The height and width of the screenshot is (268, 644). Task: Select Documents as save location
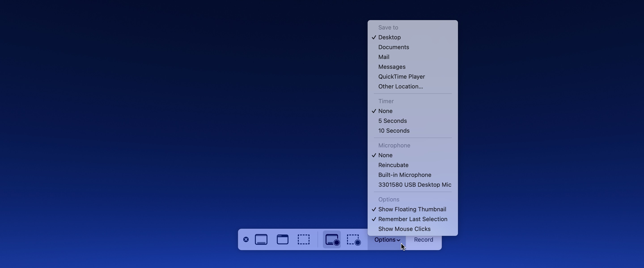(x=394, y=47)
